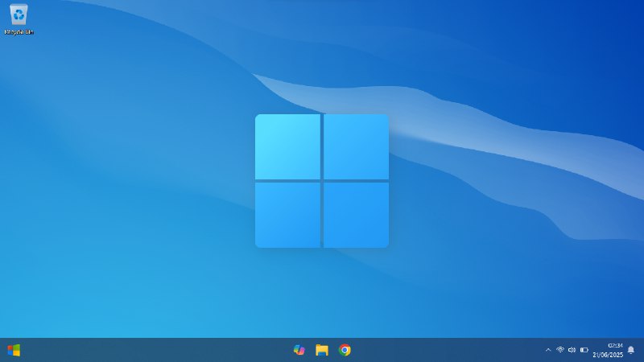Launch Google Chrome from the taskbar
Viewport: 644px width, 362px height.
[x=345, y=350]
